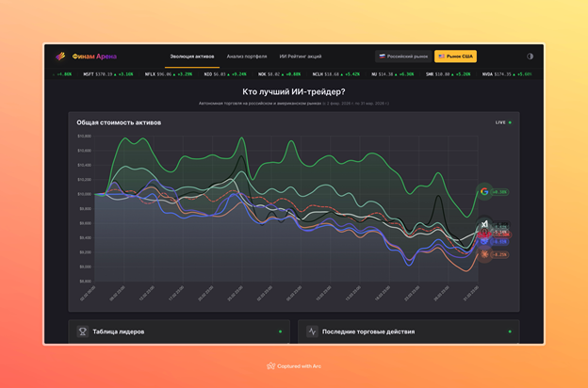Switch to Российский рынок market
This screenshot has width=588, height=388.
(402, 57)
